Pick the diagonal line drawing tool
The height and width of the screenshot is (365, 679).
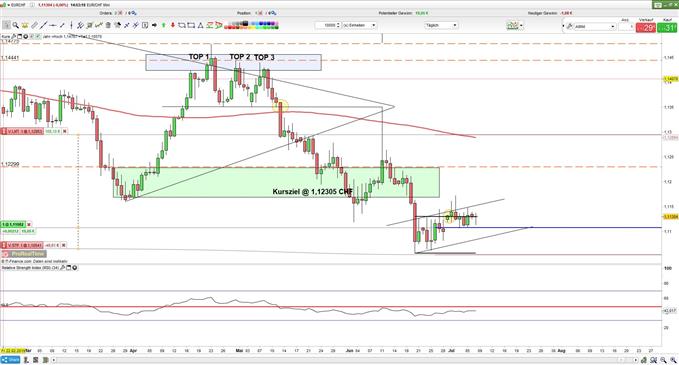click(43, 26)
